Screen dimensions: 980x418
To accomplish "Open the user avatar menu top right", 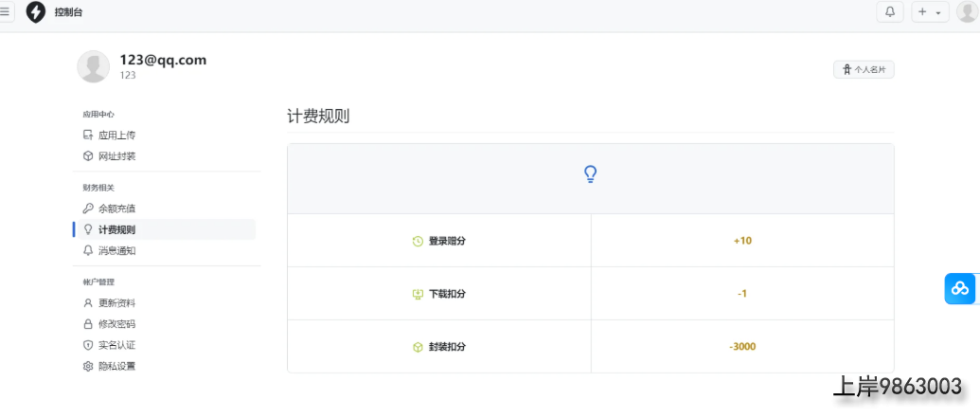I will (x=967, y=11).
